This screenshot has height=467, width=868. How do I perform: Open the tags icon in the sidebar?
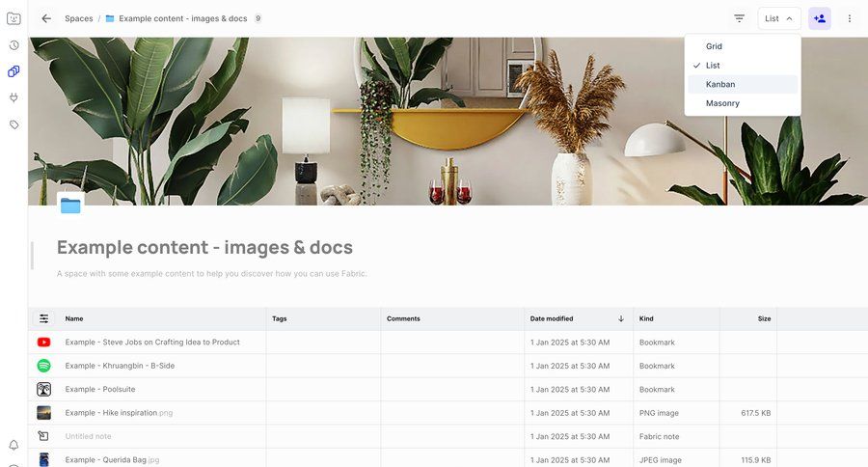pyautogui.click(x=14, y=124)
